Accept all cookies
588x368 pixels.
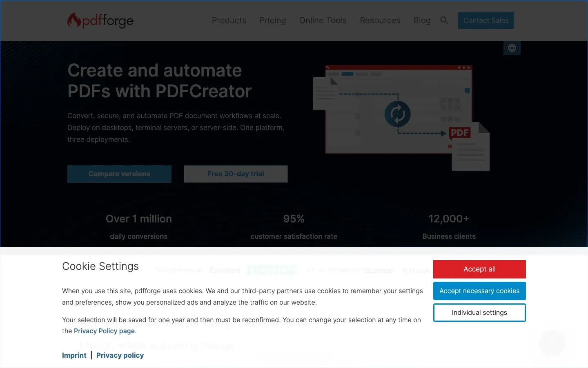pos(479,269)
